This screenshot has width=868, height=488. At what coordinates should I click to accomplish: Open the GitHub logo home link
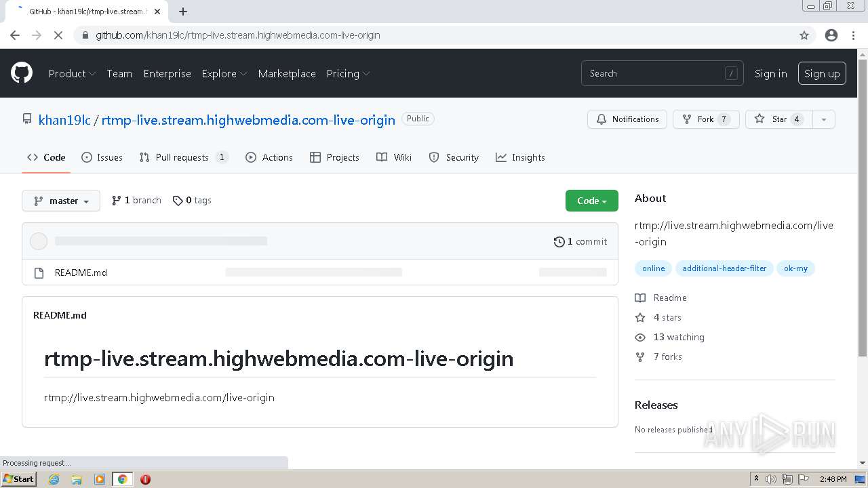click(22, 73)
